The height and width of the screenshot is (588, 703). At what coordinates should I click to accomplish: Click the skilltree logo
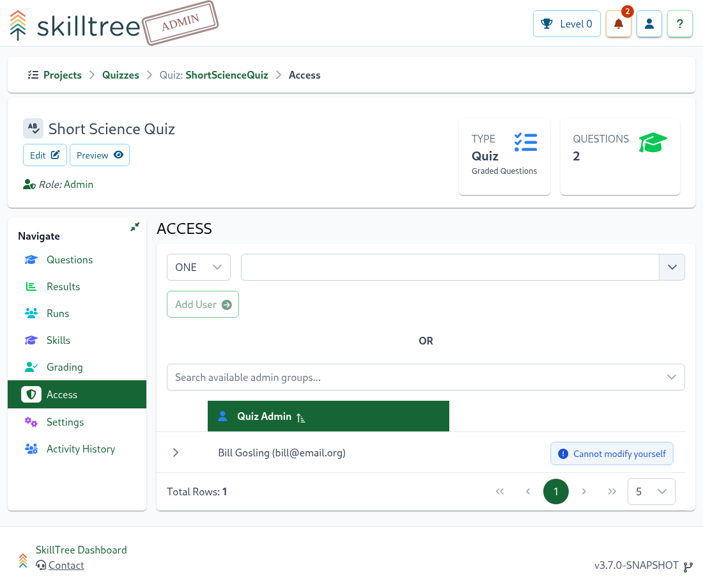click(x=75, y=26)
